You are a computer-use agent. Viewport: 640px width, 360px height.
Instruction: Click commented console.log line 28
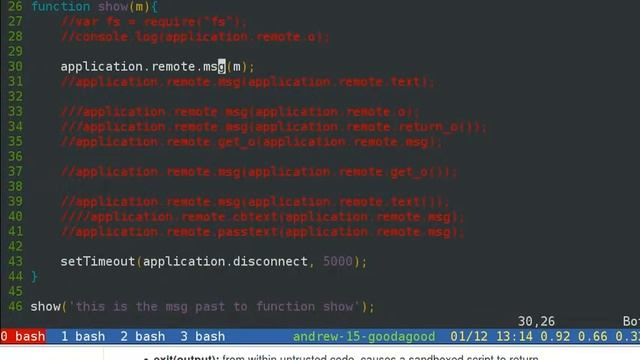(x=195, y=37)
